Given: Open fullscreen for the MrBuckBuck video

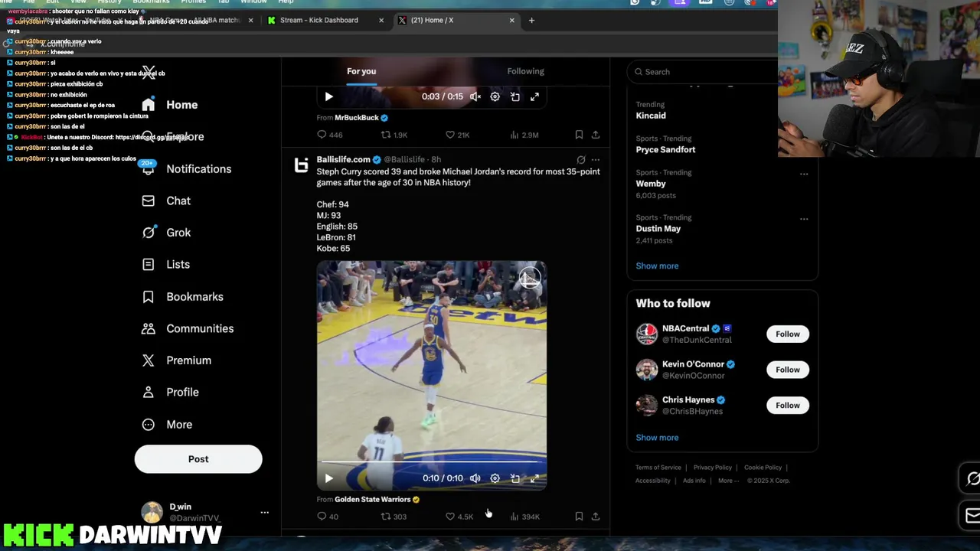Looking at the screenshot, I should tap(534, 96).
